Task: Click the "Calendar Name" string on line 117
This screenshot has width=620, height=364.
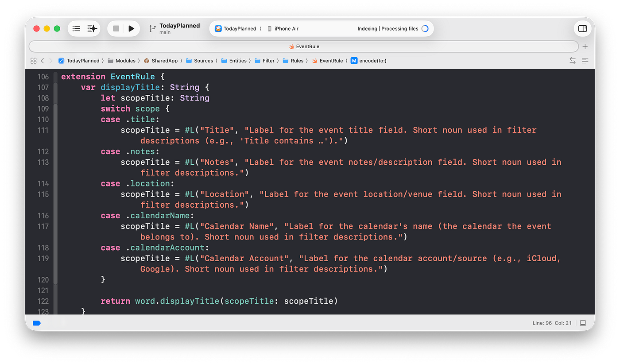Action: 237,226
